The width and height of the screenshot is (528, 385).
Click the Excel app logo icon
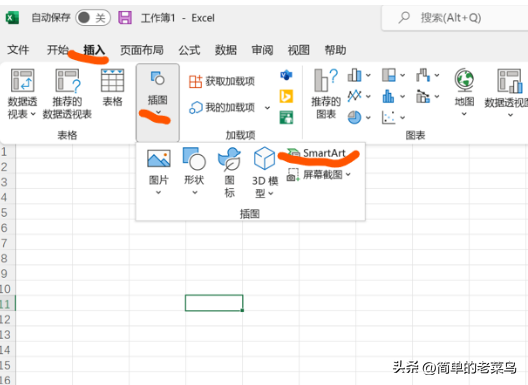tap(12, 18)
